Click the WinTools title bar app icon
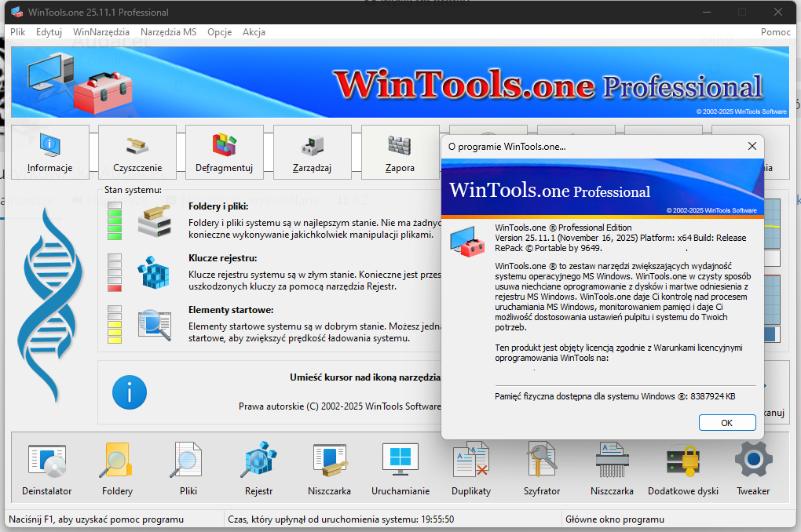 tap(16, 12)
